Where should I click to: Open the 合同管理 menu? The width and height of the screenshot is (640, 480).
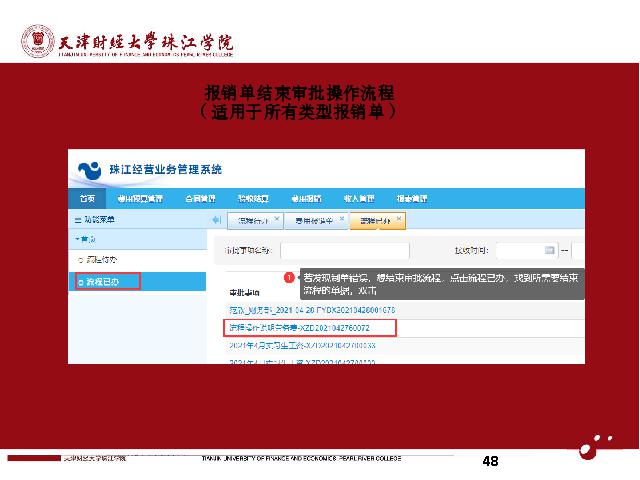[x=200, y=199]
